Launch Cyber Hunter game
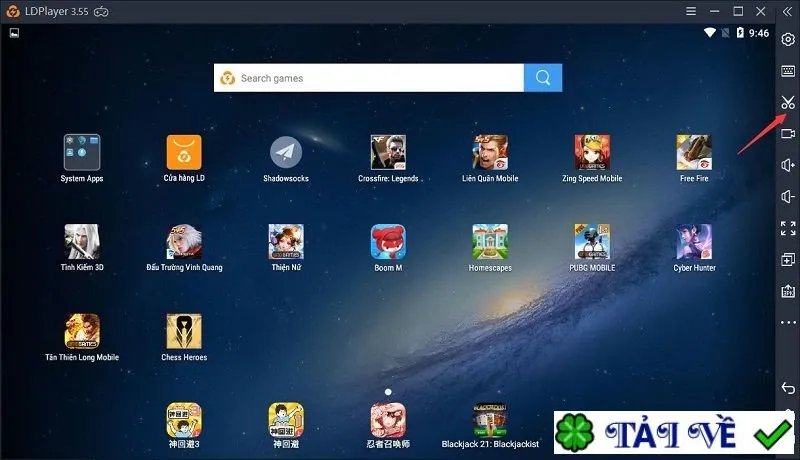Image resolution: width=800 pixels, height=460 pixels. (694, 242)
